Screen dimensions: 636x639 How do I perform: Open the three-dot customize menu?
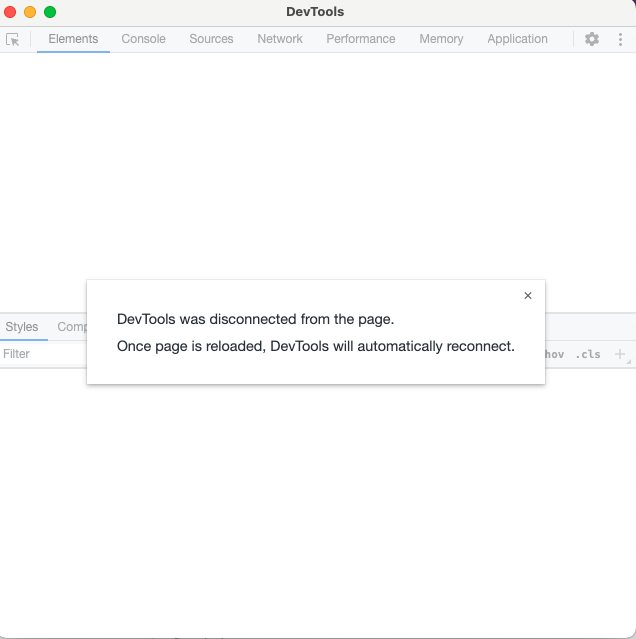coord(620,39)
